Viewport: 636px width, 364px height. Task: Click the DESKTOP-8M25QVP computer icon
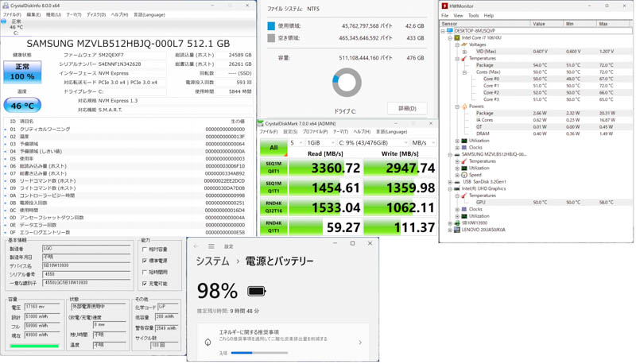(x=449, y=31)
